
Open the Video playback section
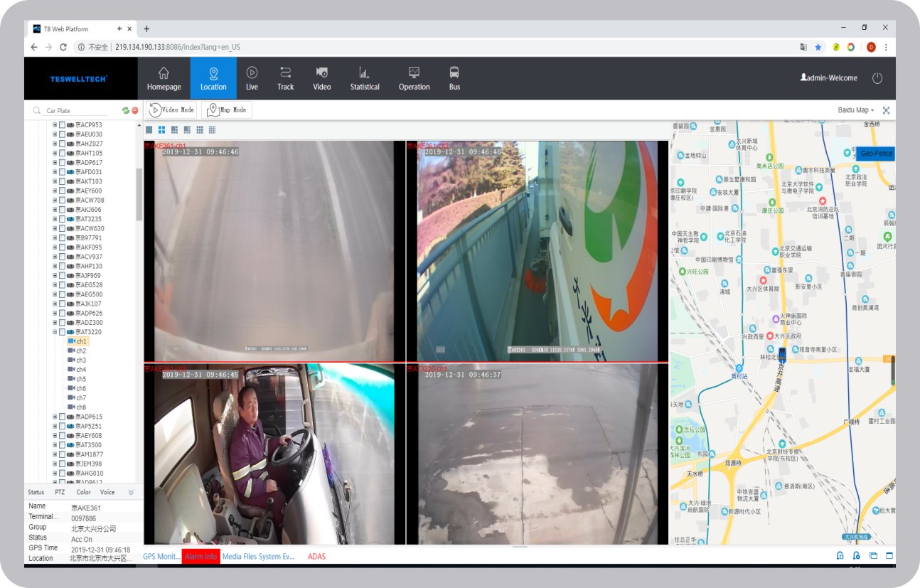click(322, 78)
